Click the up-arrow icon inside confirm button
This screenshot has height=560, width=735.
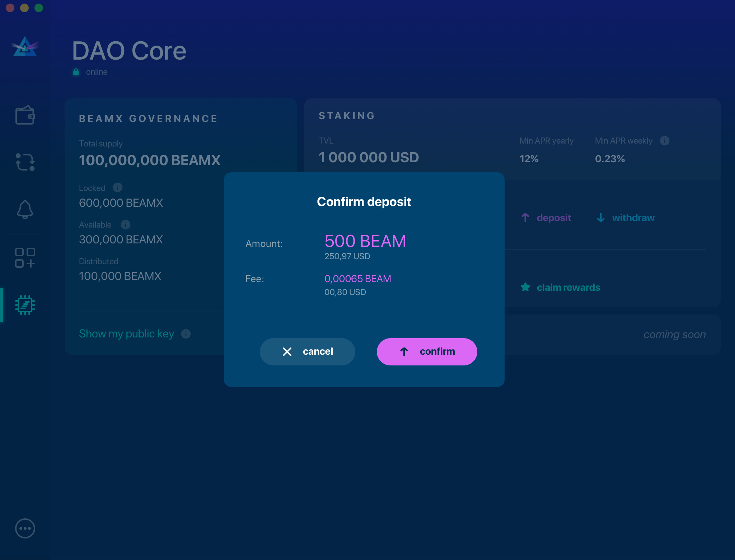point(405,351)
